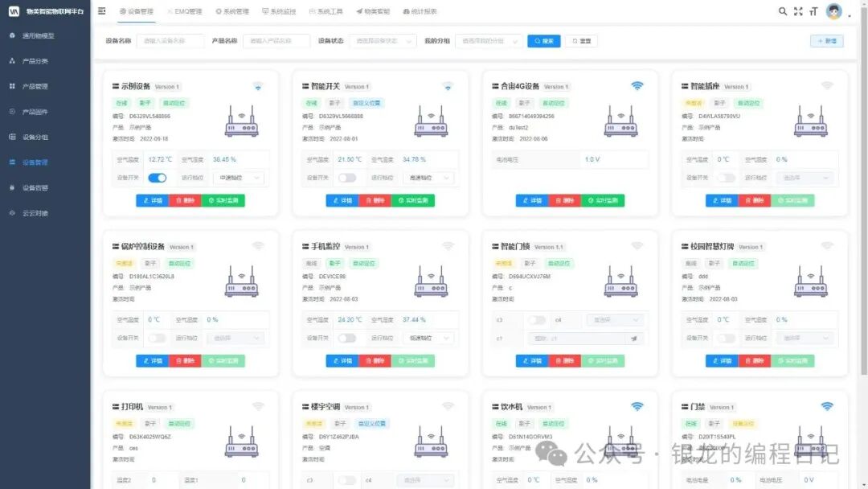Open the font size icon in header

tap(813, 11)
